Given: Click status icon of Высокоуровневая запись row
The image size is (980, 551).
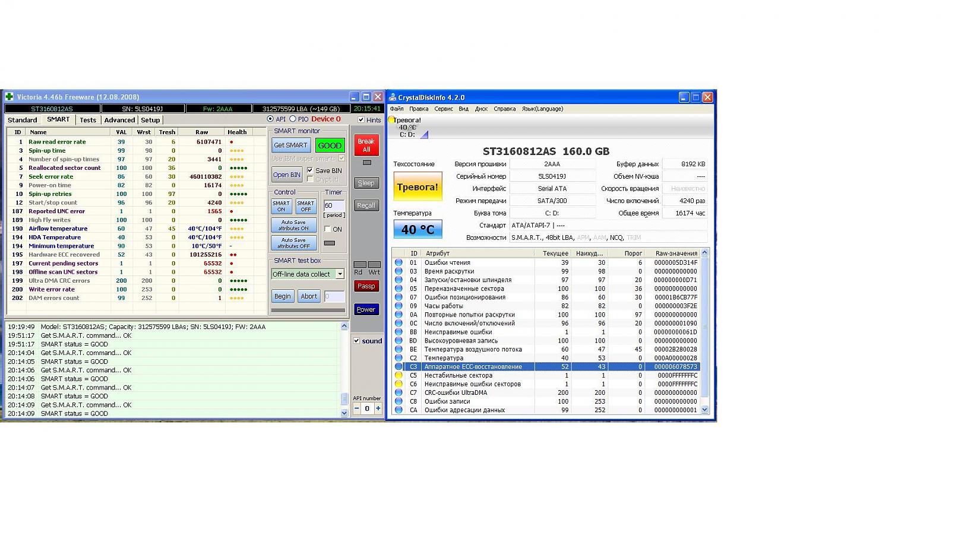Looking at the screenshot, I should 399,341.
